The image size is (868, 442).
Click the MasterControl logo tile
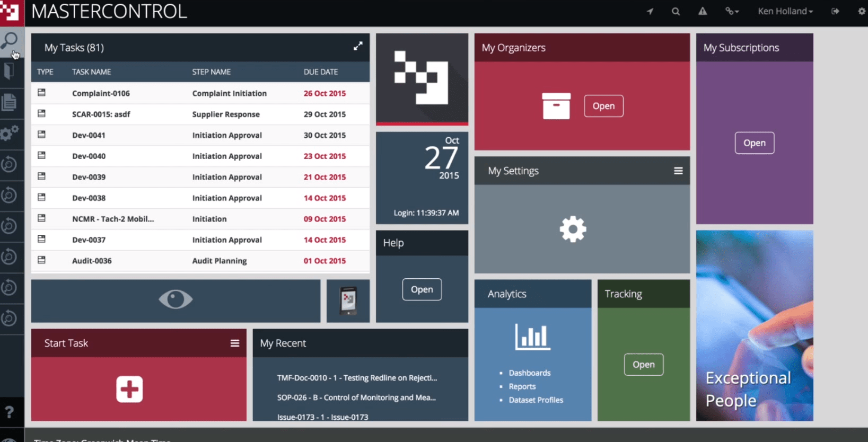pyautogui.click(x=422, y=78)
